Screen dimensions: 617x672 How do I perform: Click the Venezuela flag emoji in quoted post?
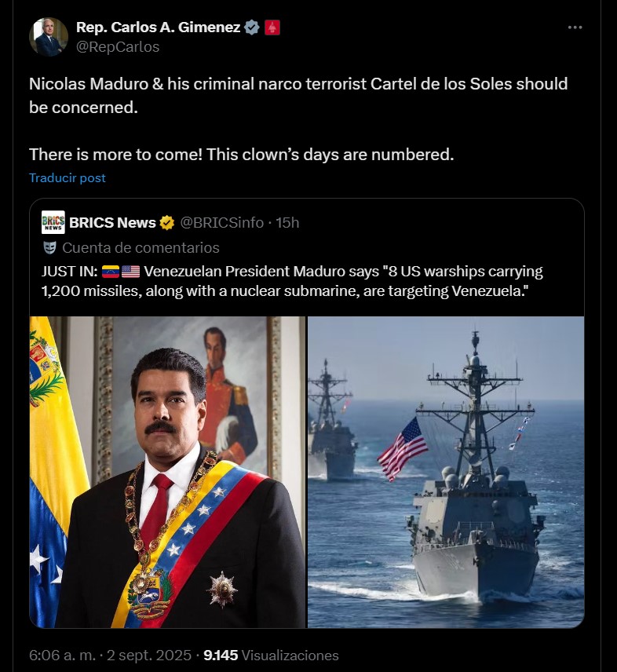pos(111,272)
